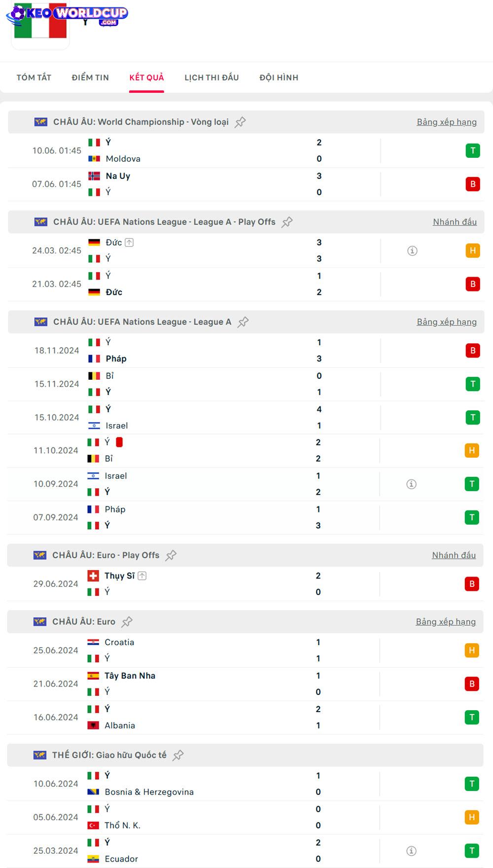Screen dimensions: 493x868
Task: Switch to the Điểm tin tab
Action: click(x=90, y=77)
